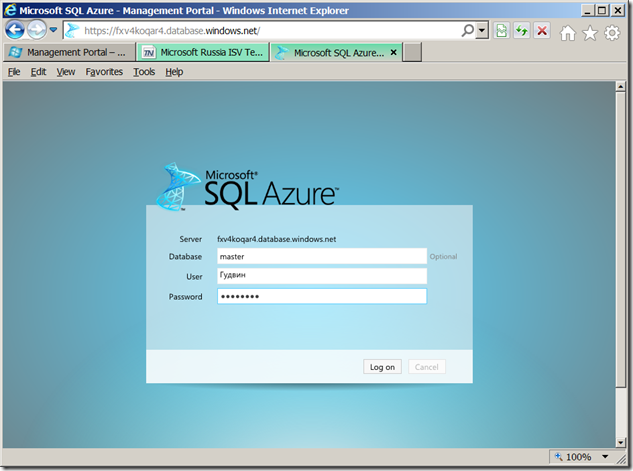Image resolution: width=633 pixels, height=471 pixels.
Task: Expand the address bar autocomplete dropdown
Action: [x=482, y=30]
